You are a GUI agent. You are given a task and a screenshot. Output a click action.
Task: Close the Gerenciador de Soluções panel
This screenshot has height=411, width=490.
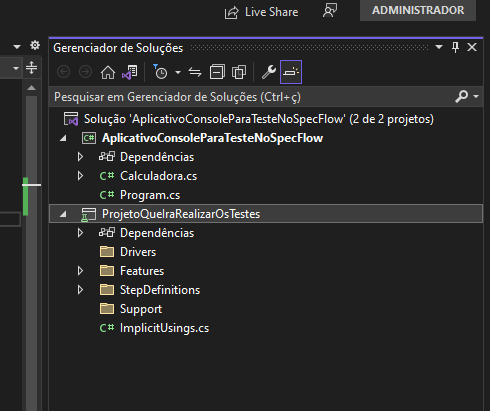[x=472, y=47]
